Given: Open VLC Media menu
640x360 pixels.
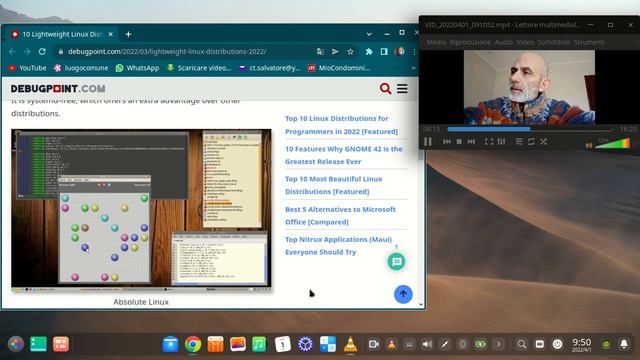Looking at the screenshot, I should (436, 42).
